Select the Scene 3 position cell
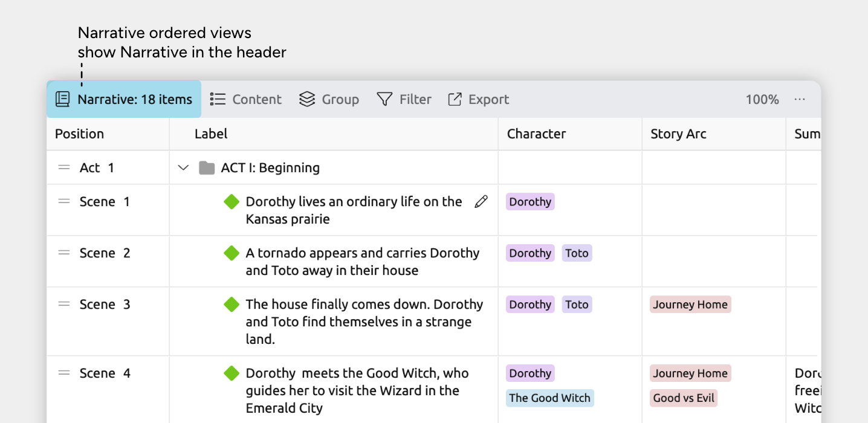This screenshot has height=423, width=868. [108, 321]
